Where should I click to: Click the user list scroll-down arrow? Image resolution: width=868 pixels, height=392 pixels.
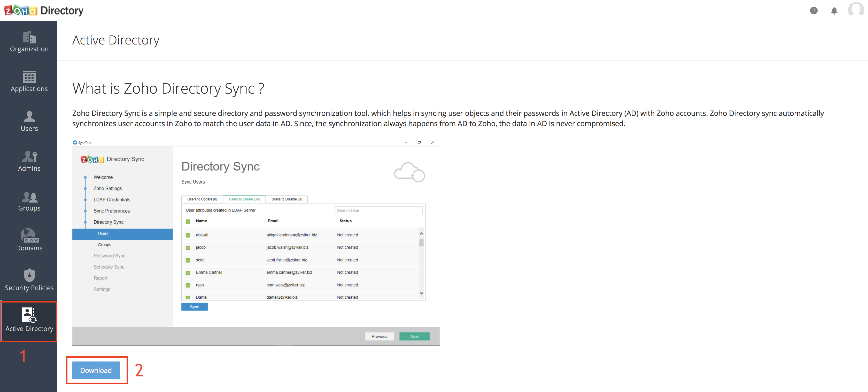click(x=421, y=293)
